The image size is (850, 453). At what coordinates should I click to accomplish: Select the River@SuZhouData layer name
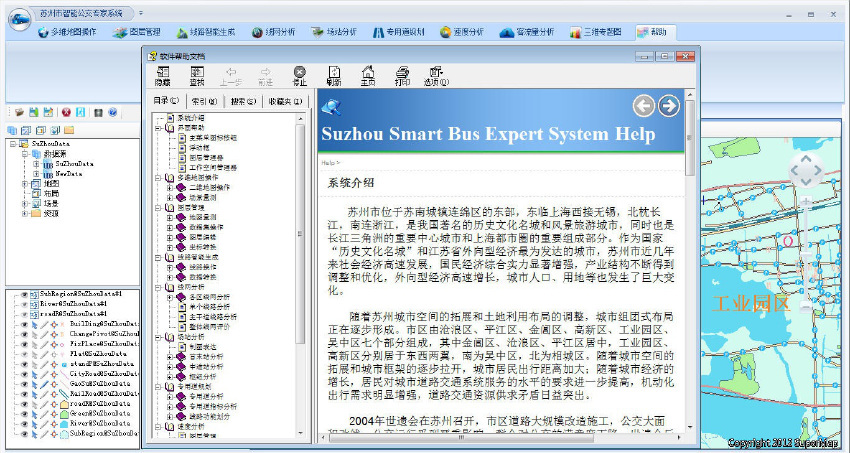coord(100,423)
